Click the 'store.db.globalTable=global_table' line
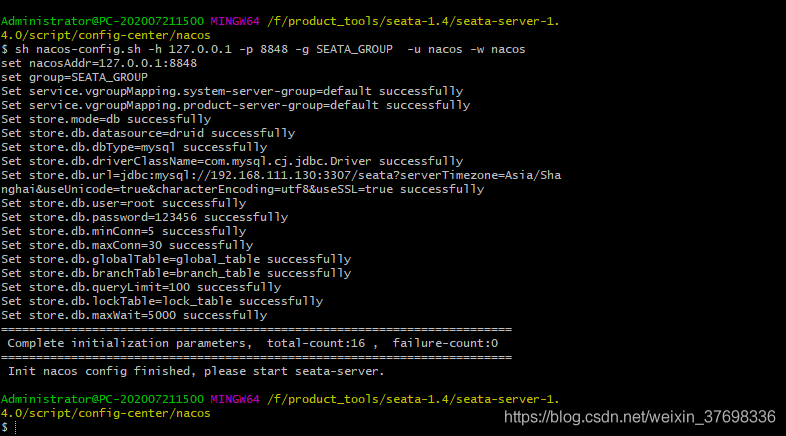The image size is (786, 436). coord(176,258)
